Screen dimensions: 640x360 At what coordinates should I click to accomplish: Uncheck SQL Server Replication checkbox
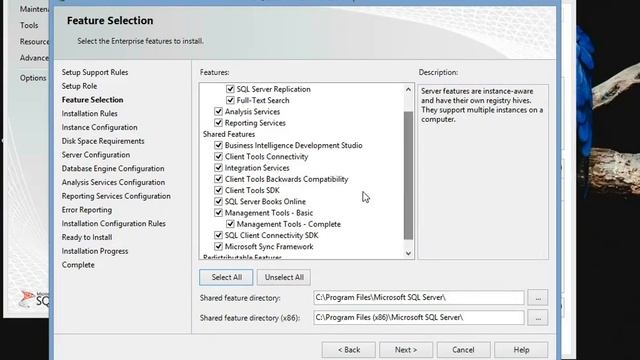[230, 89]
